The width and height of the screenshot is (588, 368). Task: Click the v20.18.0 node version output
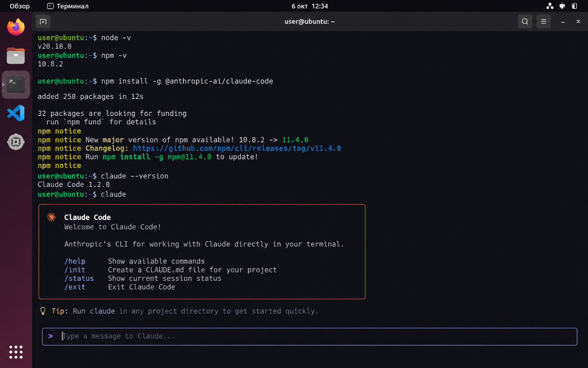pos(55,46)
